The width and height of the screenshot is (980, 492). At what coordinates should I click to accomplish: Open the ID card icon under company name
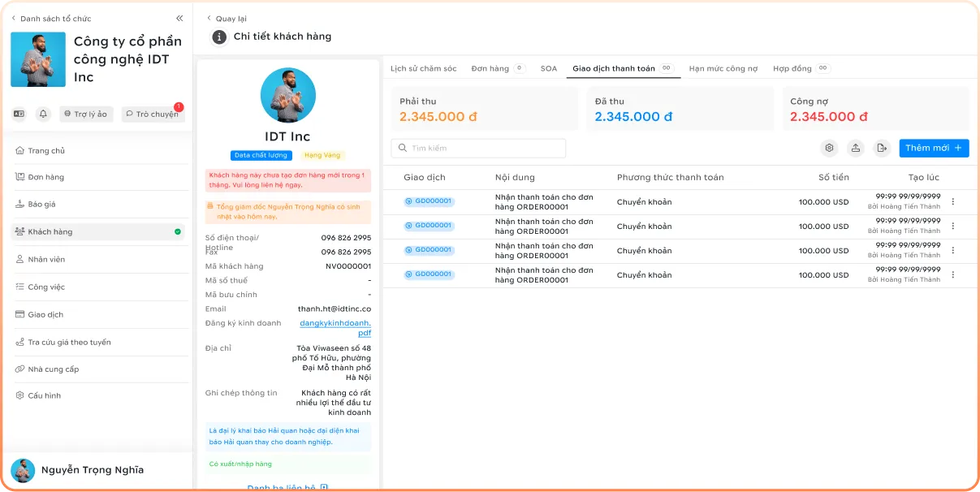(19, 114)
